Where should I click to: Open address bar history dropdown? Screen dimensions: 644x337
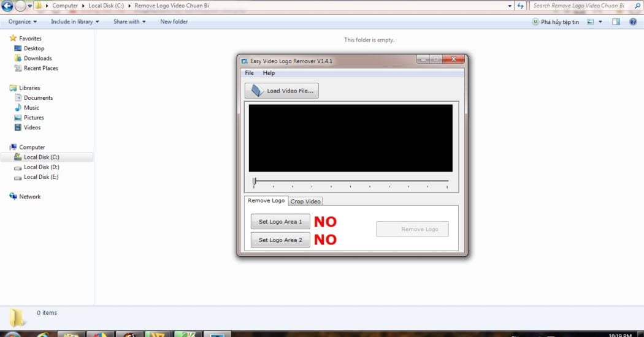pyautogui.click(x=510, y=6)
